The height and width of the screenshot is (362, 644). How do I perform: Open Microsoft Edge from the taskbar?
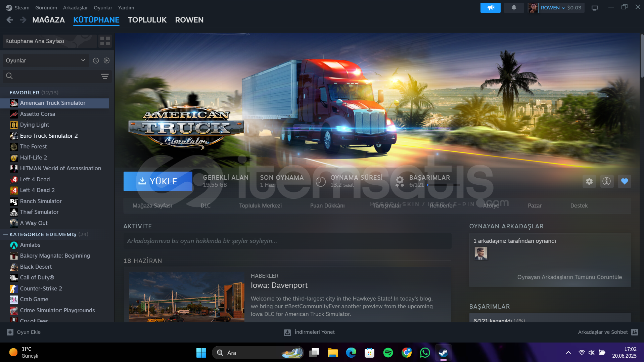point(351,353)
